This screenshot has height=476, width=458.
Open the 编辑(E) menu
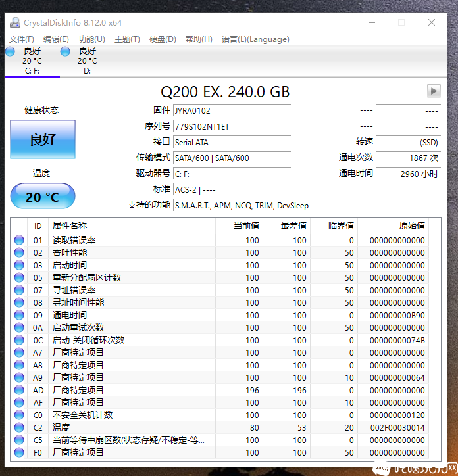56,39
